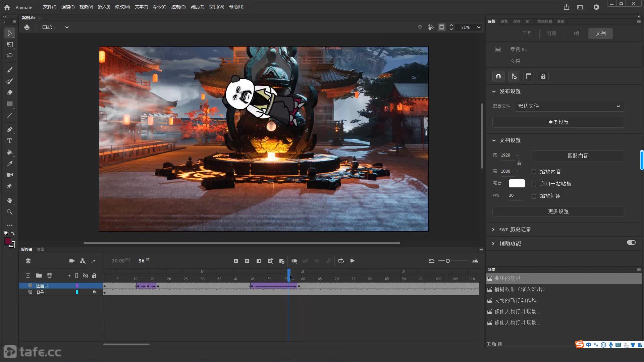
Task: Unlock the 背景 layer
Action: [94, 292]
